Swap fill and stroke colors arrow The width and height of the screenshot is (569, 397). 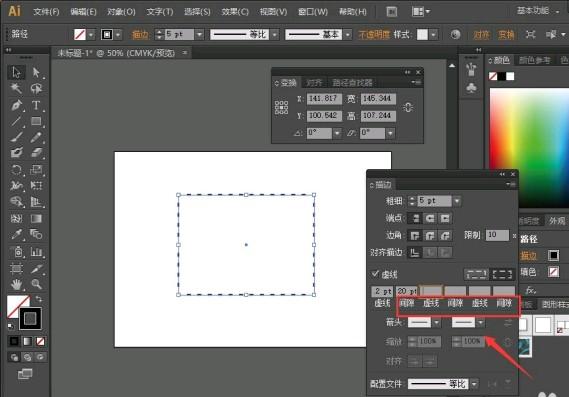pos(38,299)
